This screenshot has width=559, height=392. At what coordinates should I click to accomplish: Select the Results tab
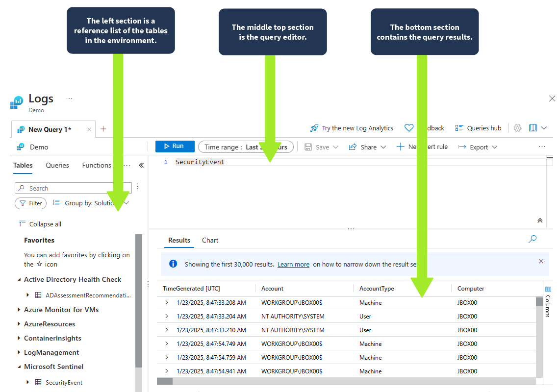tap(179, 240)
